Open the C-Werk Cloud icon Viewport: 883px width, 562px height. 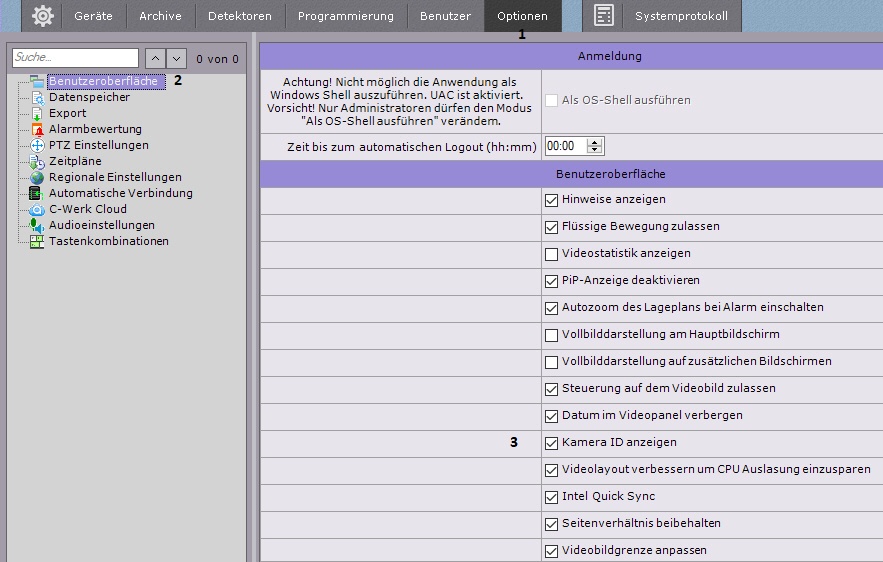click(x=36, y=210)
